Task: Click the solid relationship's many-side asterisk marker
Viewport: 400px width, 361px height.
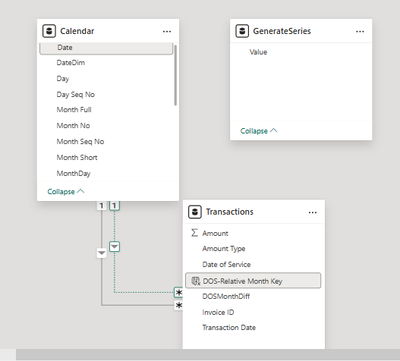Action: tap(179, 305)
